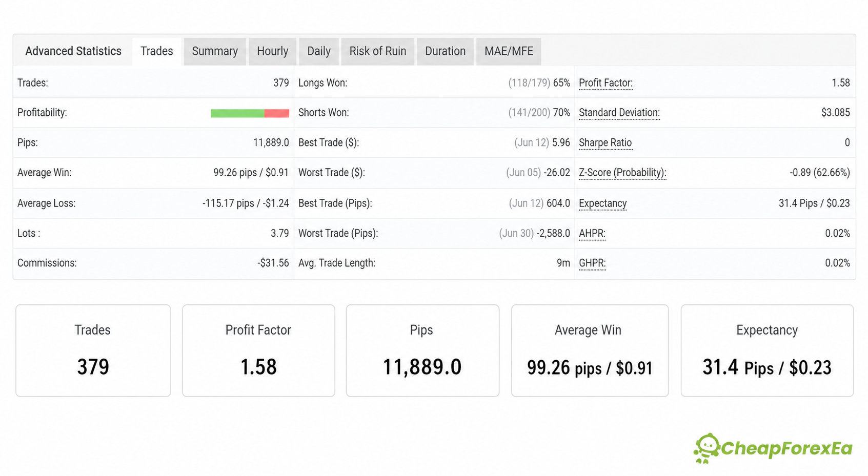868x476 pixels.
Task: Switch to the Duration tab
Action: click(445, 51)
